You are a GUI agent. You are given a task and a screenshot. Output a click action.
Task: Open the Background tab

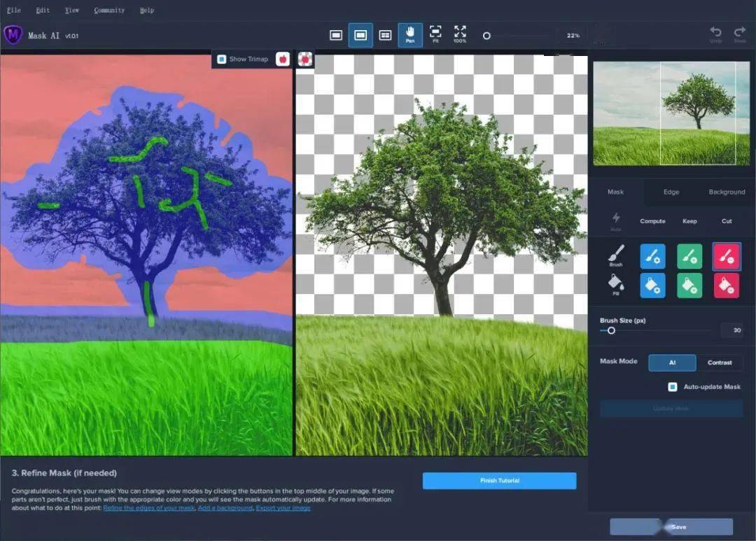(x=727, y=192)
